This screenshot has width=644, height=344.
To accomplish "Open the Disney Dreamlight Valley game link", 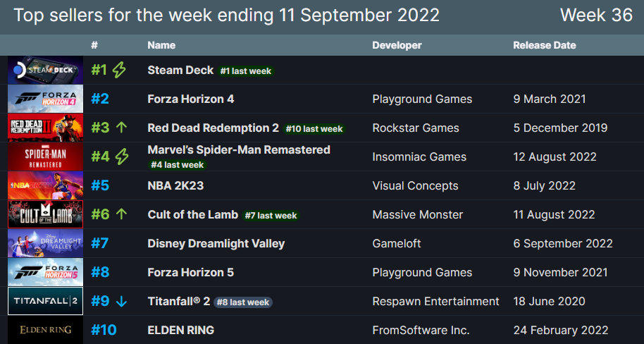I will click(216, 243).
